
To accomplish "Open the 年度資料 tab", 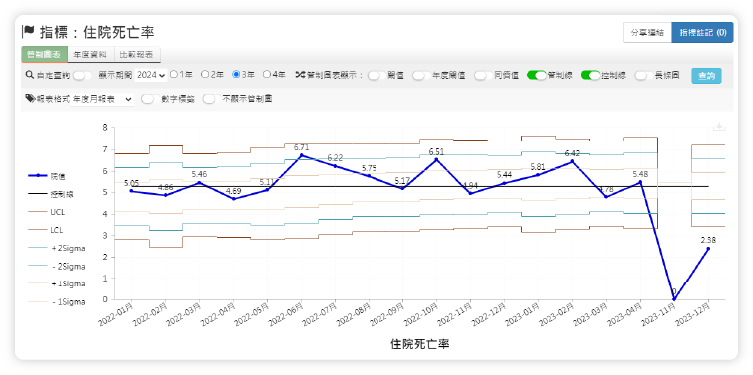I will click(91, 54).
